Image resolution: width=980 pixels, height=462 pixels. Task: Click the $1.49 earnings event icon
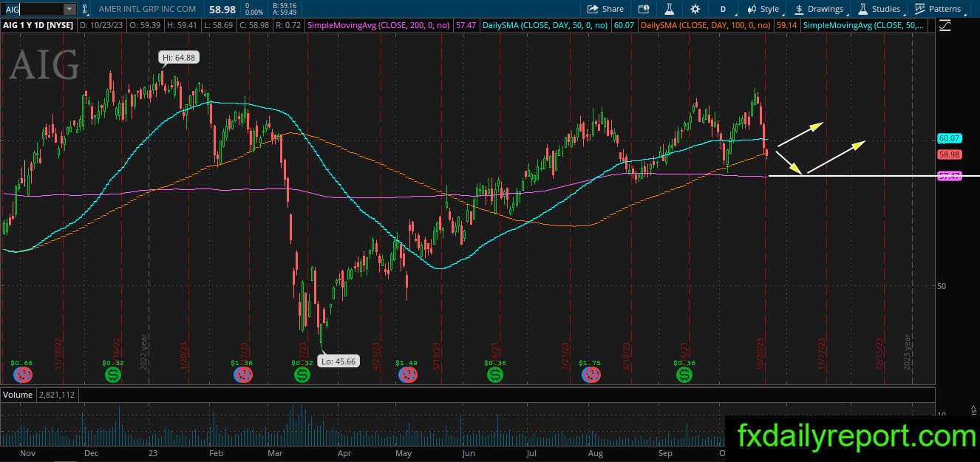(406, 375)
